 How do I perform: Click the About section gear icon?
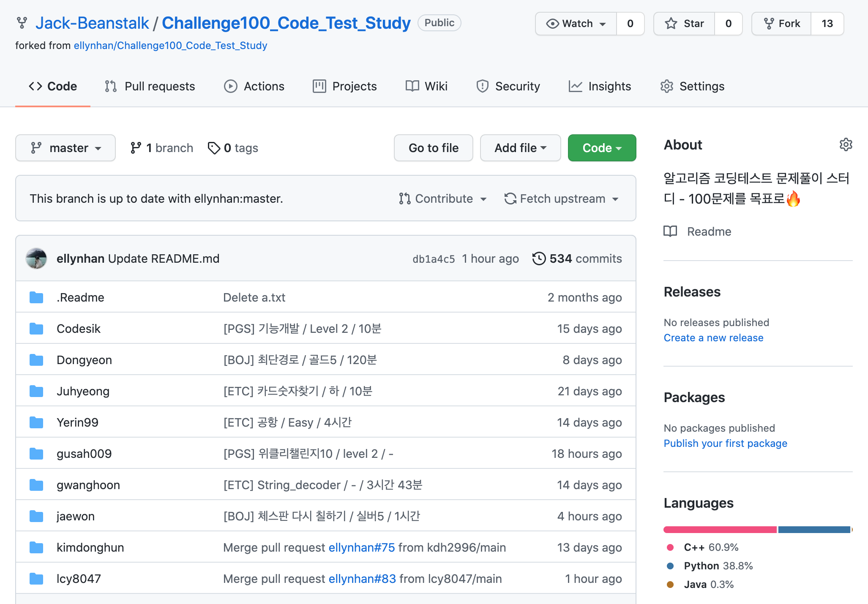(x=845, y=145)
